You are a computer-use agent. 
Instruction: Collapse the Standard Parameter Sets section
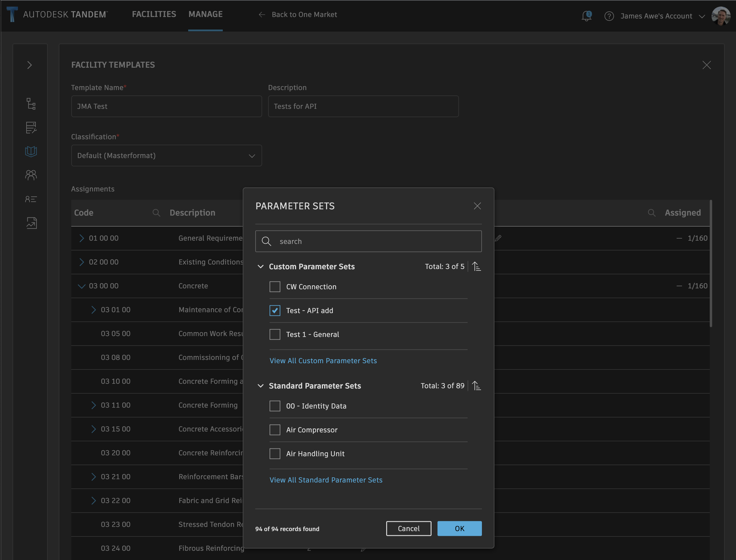260,385
